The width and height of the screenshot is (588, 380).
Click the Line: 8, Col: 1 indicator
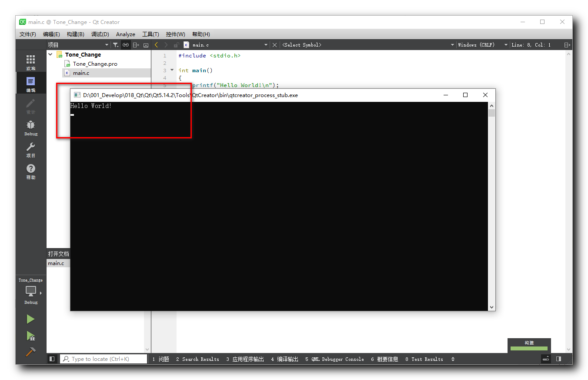pyautogui.click(x=531, y=45)
